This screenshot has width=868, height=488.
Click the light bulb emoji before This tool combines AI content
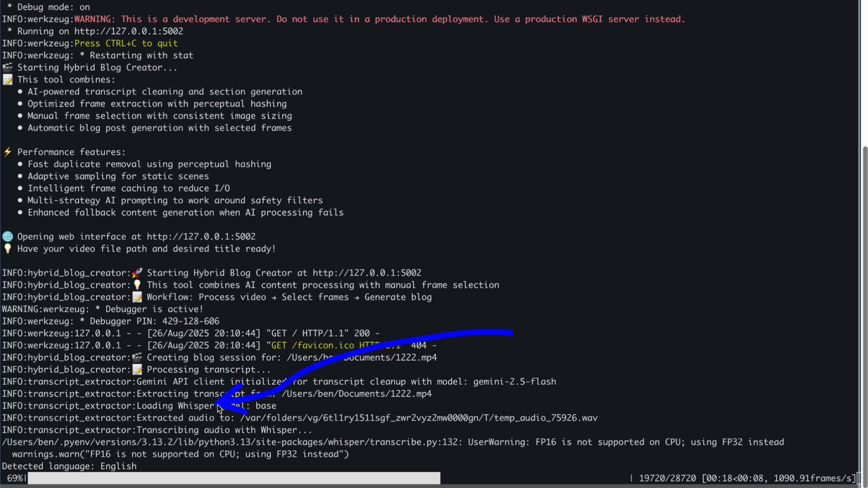137,285
